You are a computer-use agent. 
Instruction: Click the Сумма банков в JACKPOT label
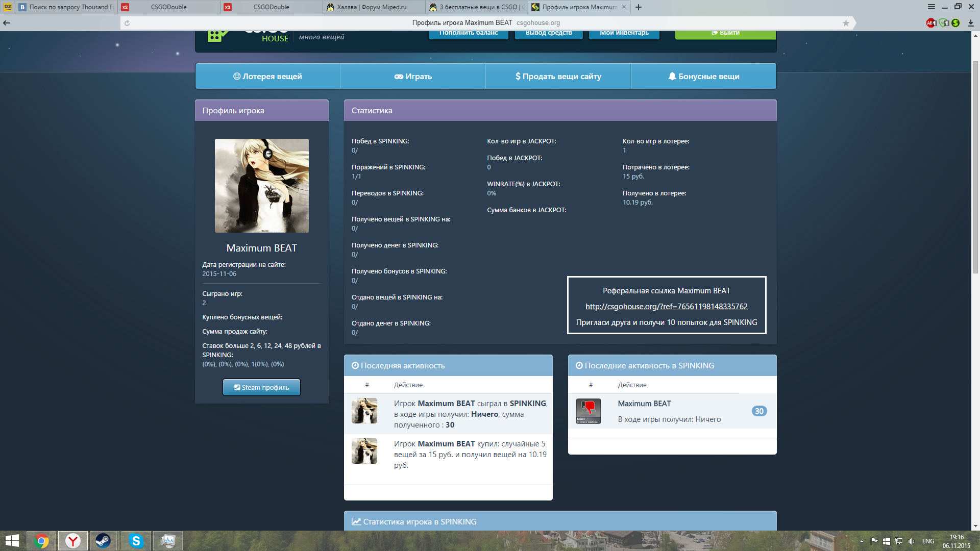tap(527, 210)
